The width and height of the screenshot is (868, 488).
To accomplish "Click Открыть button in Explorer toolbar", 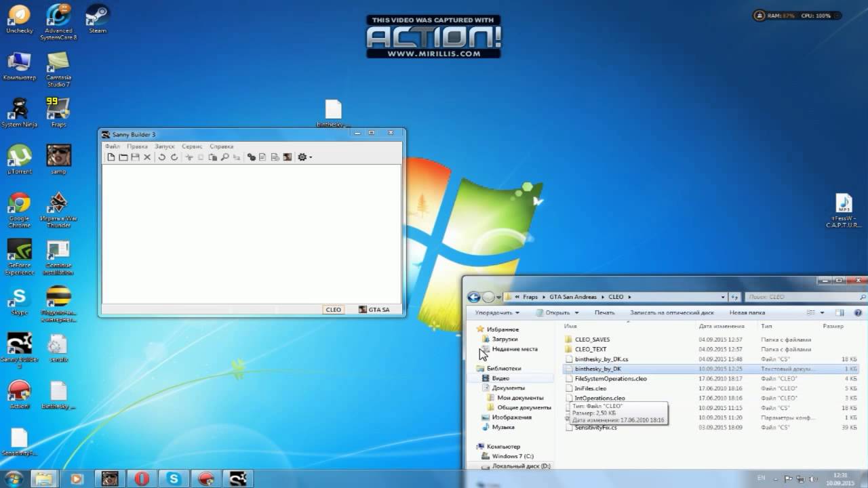I will coord(558,313).
